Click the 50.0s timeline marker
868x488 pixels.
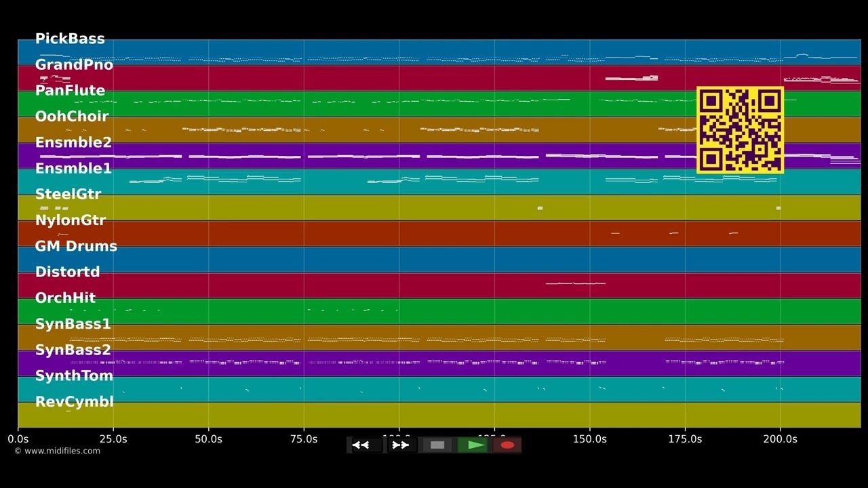(x=208, y=439)
